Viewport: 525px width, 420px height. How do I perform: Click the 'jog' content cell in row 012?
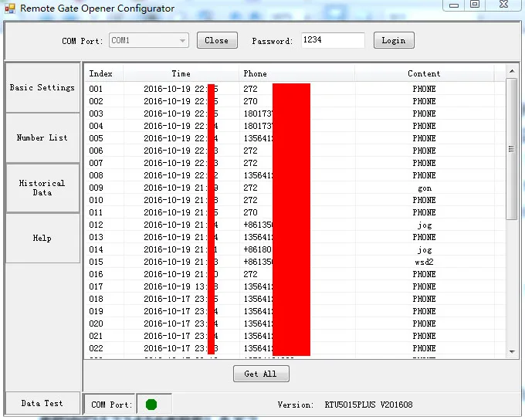(424, 225)
